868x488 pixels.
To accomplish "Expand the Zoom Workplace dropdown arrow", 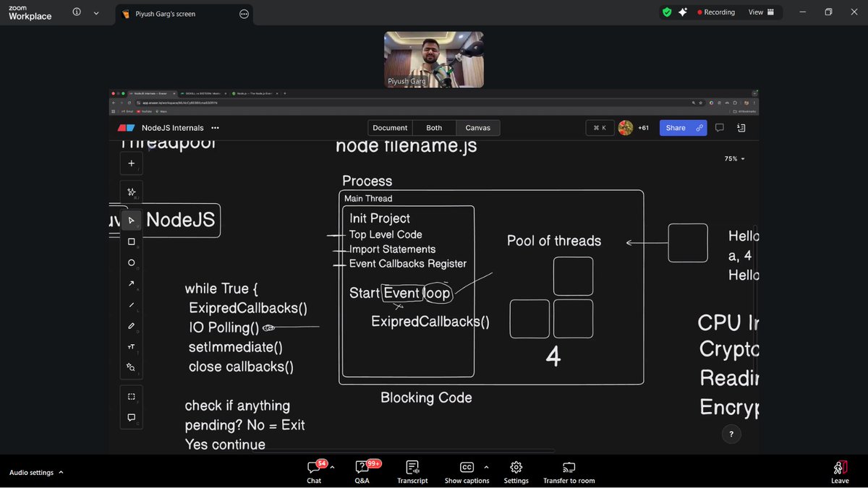I will pos(96,12).
